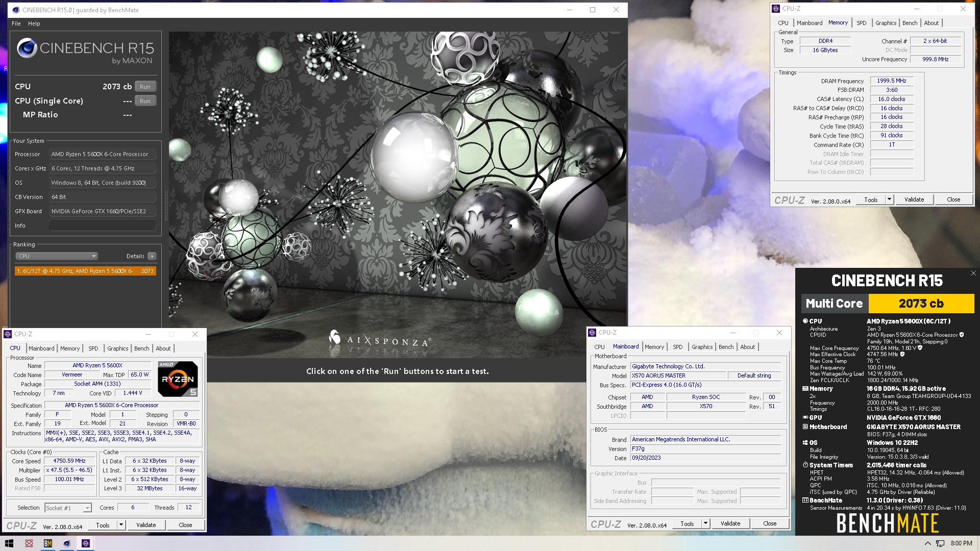Click the Ryzen 5 logo in the CPU-Z CPU window
The height and width of the screenshot is (551, 980).
coord(178,379)
